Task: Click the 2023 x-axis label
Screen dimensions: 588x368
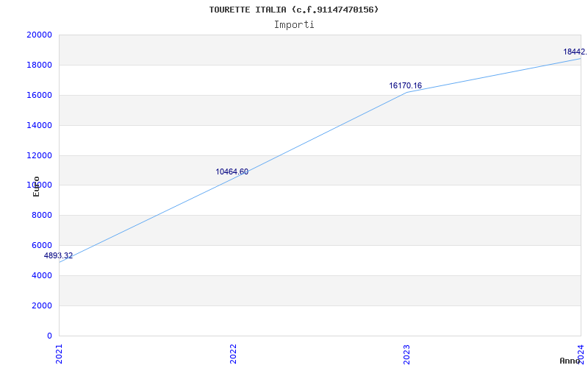Action: (x=406, y=353)
